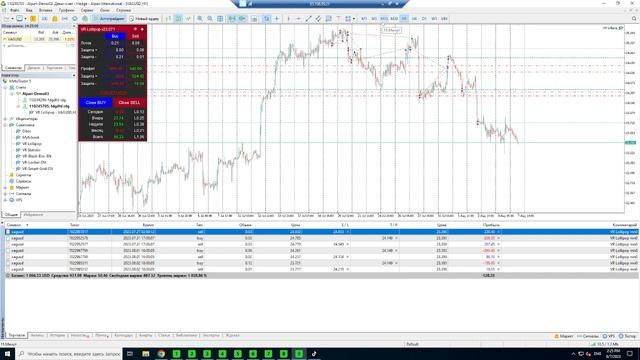Select the standard cursor tool
Viewport: 640px width, 360px height.
(x=267, y=18)
